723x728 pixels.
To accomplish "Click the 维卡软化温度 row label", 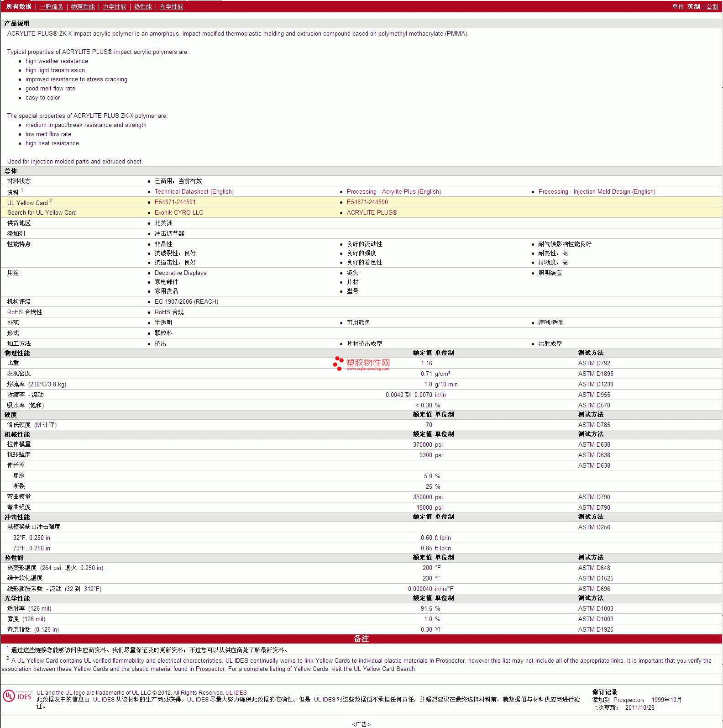I will [25, 578].
